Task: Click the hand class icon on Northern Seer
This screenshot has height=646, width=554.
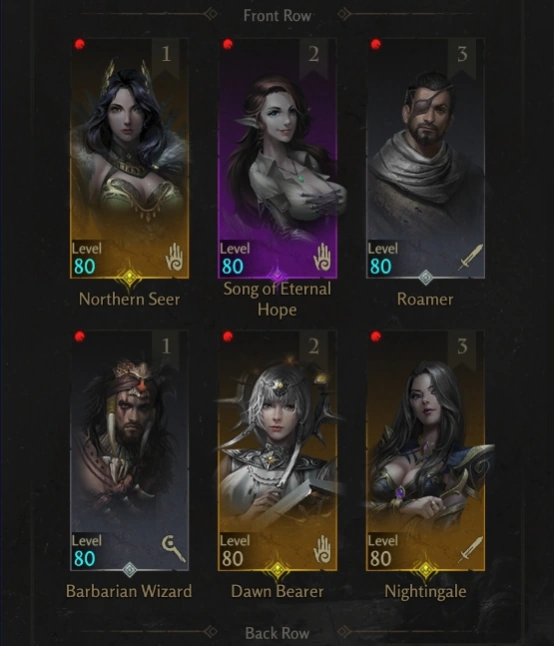Action: pos(174,257)
